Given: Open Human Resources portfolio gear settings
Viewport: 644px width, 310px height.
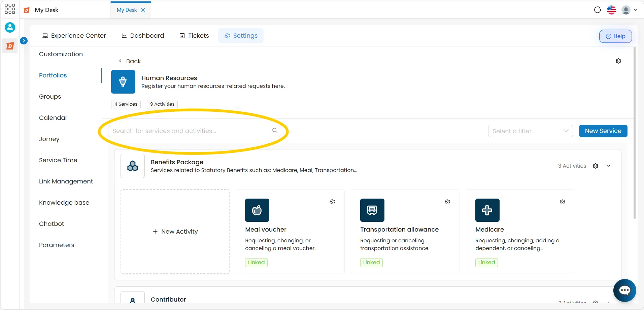Looking at the screenshot, I should pyautogui.click(x=618, y=61).
